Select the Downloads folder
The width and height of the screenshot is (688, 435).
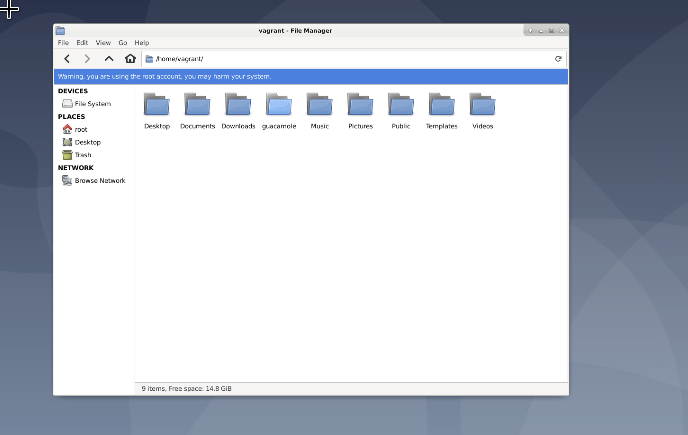[238, 104]
